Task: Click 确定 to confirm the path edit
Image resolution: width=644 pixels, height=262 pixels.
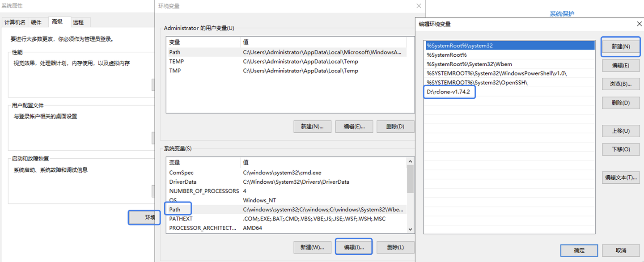Action: click(x=579, y=250)
